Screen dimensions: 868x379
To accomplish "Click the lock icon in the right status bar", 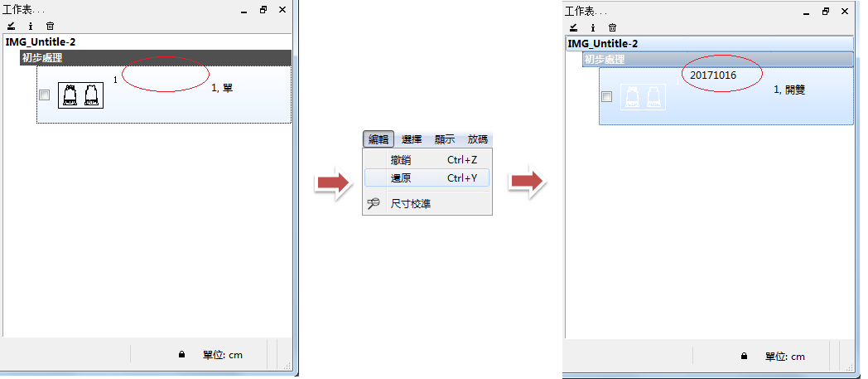I will click(x=744, y=357).
